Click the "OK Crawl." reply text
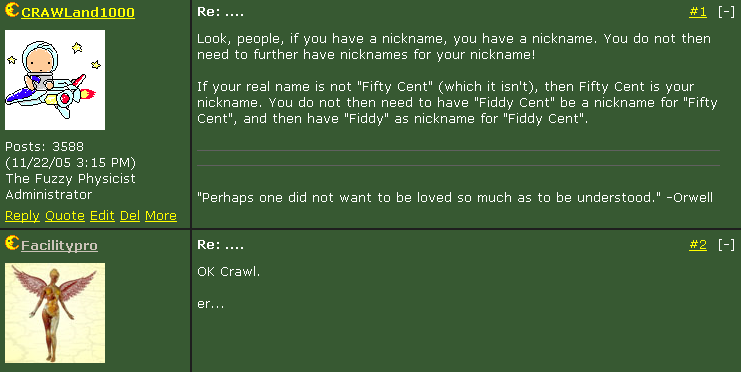The height and width of the screenshot is (372, 741). click(228, 272)
